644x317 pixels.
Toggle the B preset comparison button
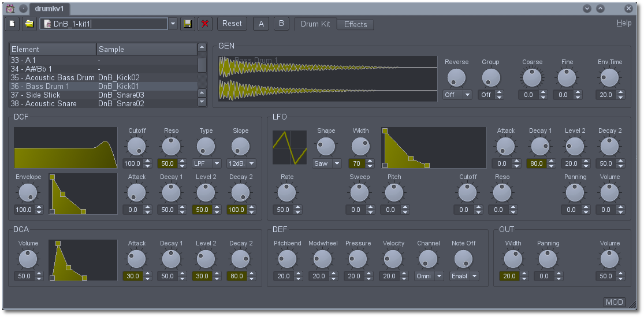point(281,24)
